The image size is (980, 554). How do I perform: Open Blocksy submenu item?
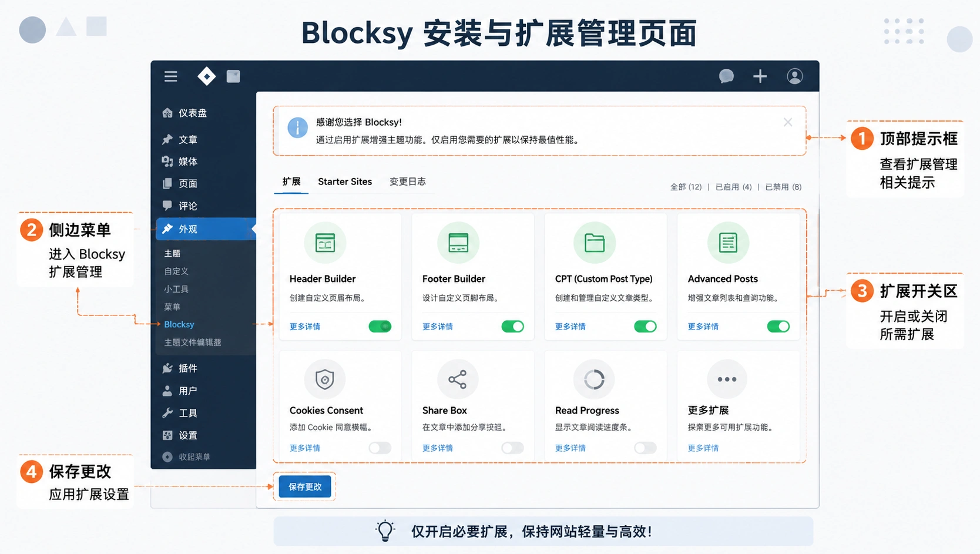tap(179, 324)
